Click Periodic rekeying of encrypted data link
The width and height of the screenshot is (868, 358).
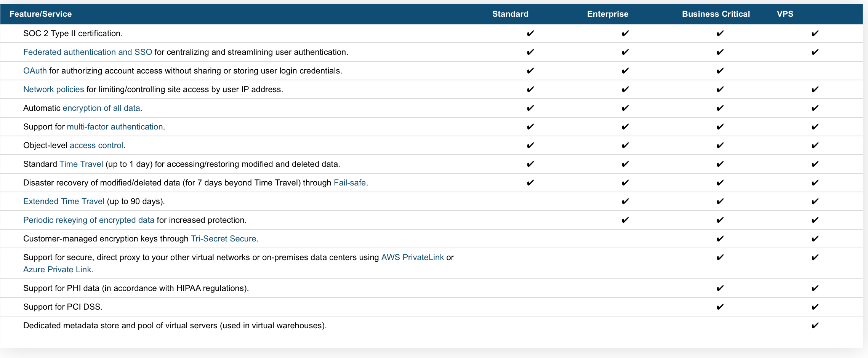(88, 220)
